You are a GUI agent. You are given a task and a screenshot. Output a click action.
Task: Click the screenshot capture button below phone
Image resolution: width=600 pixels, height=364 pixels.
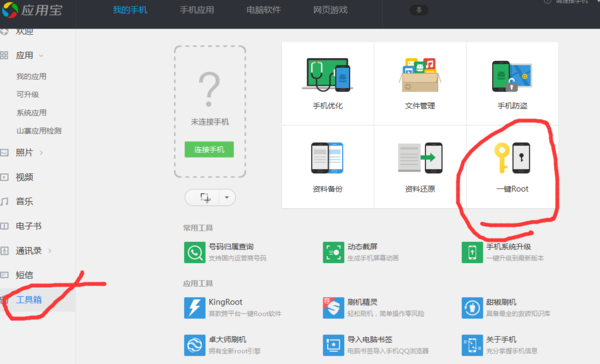[x=205, y=198]
